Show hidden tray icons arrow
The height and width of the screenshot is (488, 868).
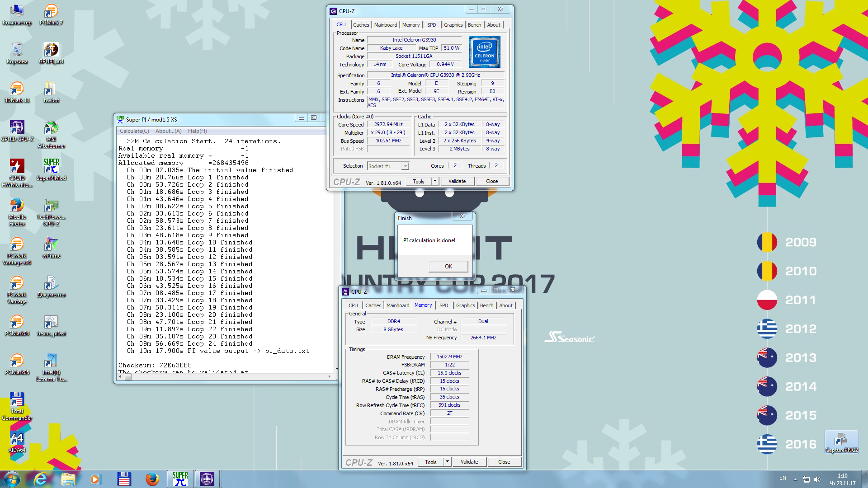pyautogui.click(x=795, y=479)
